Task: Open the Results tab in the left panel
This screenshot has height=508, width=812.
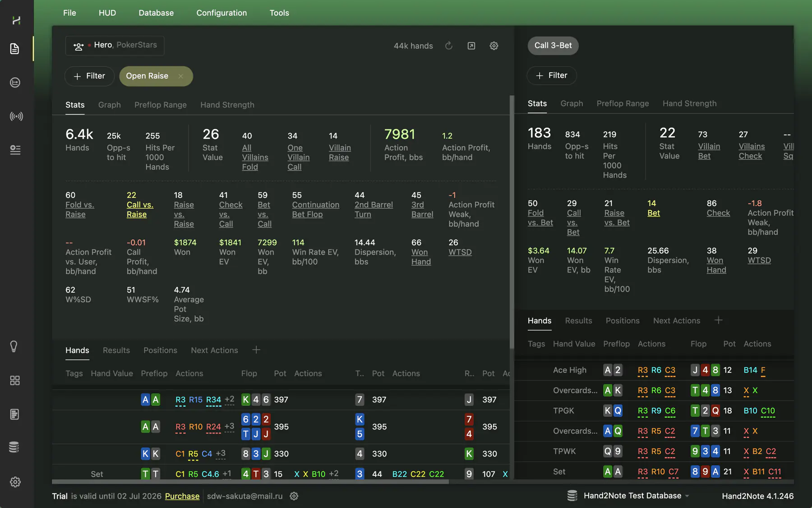Action: [x=116, y=350]
